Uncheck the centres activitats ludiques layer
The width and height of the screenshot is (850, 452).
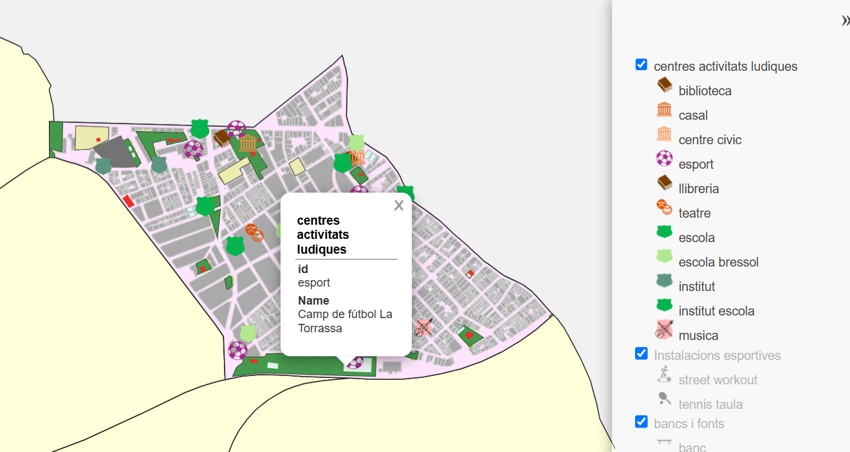[641, 64]
